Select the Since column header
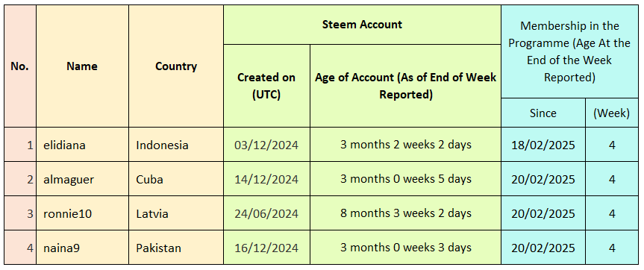 pos(543,113)
